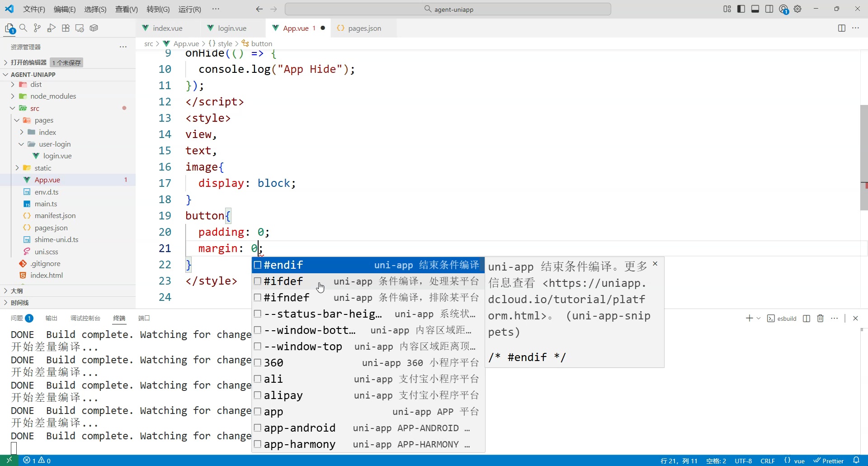Click the kill terminal trash icon
Image resolution: width=868 pixels, height=466 pixels.
[x=820, y=318]
